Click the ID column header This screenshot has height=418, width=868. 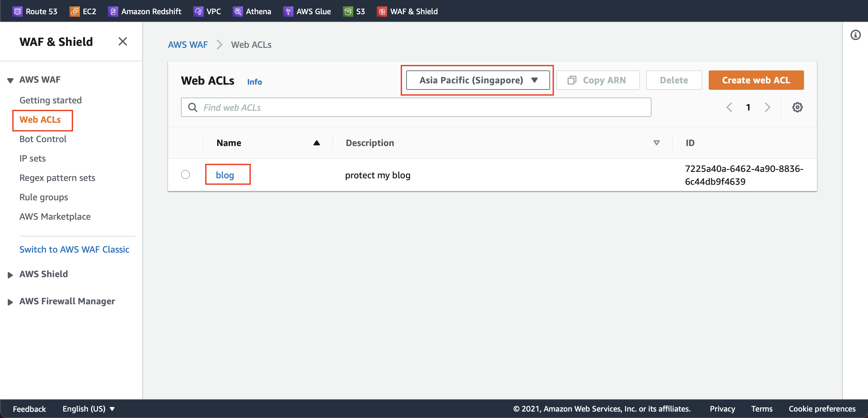(690, 143)
